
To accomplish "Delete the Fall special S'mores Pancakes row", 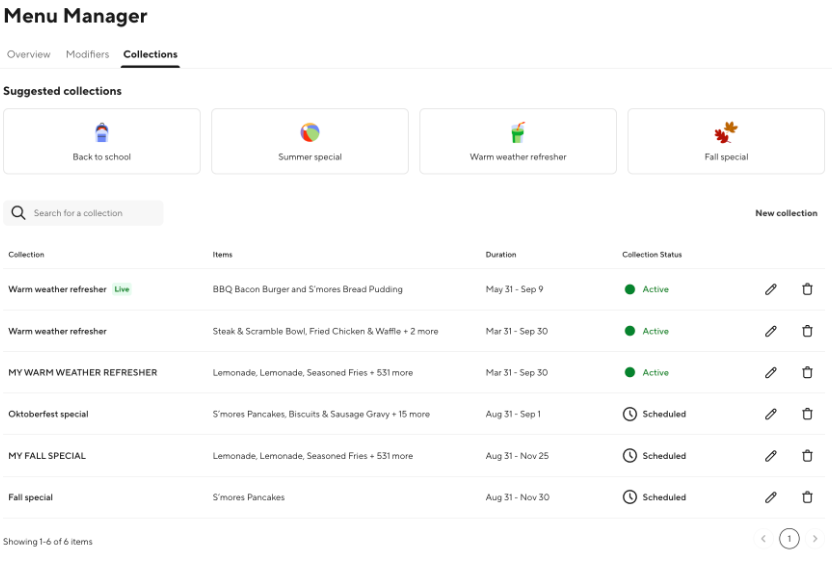I will pos(807,497).
